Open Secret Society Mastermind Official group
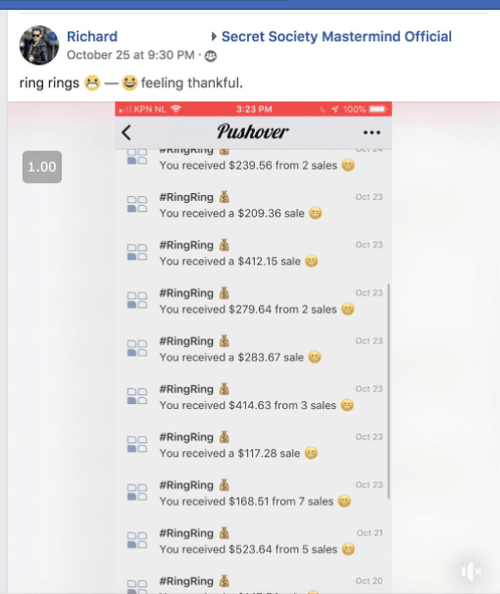The height and width of the screenshot is (594, 500). coord(336,36)
